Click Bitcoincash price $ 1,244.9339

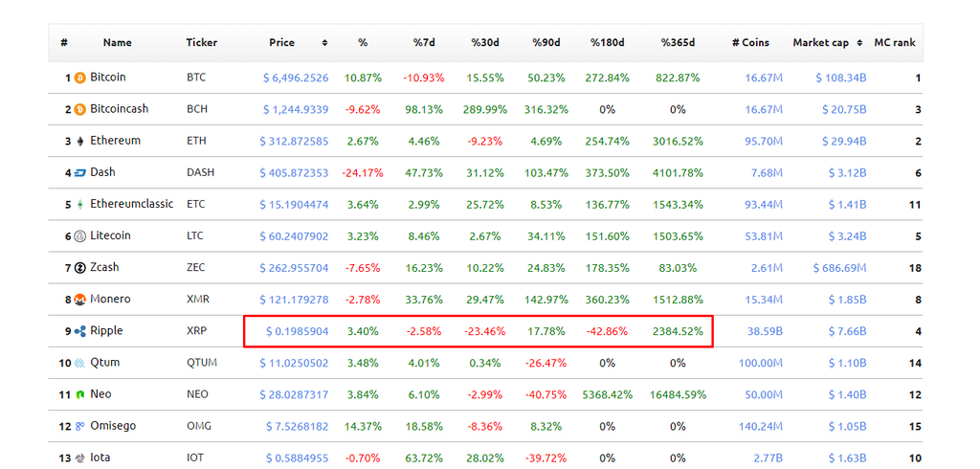click(x=296, y=110)
